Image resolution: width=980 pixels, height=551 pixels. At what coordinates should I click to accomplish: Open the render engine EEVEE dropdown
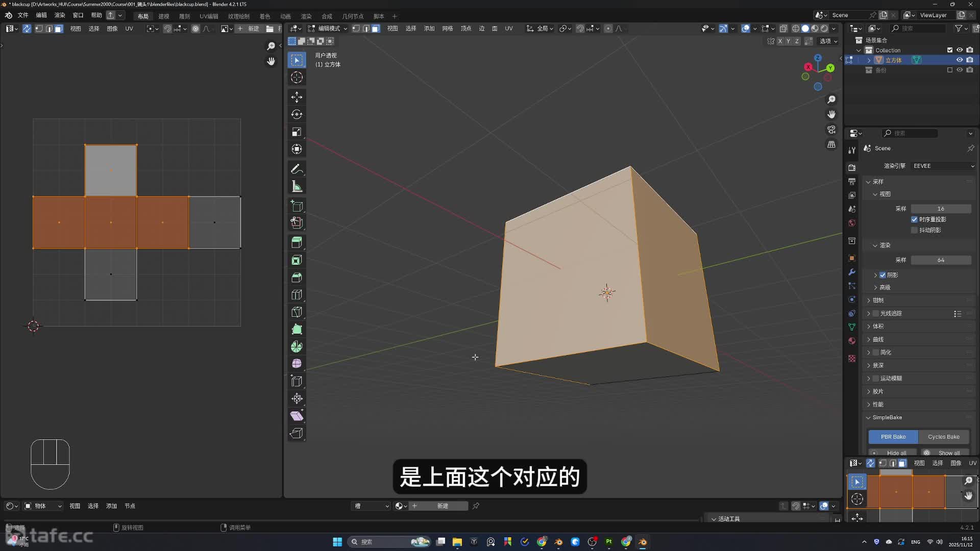(943, 166)
